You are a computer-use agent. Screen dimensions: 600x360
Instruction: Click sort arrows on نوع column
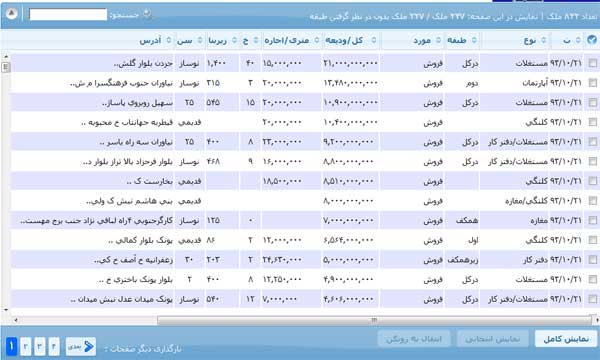[544, 40]
